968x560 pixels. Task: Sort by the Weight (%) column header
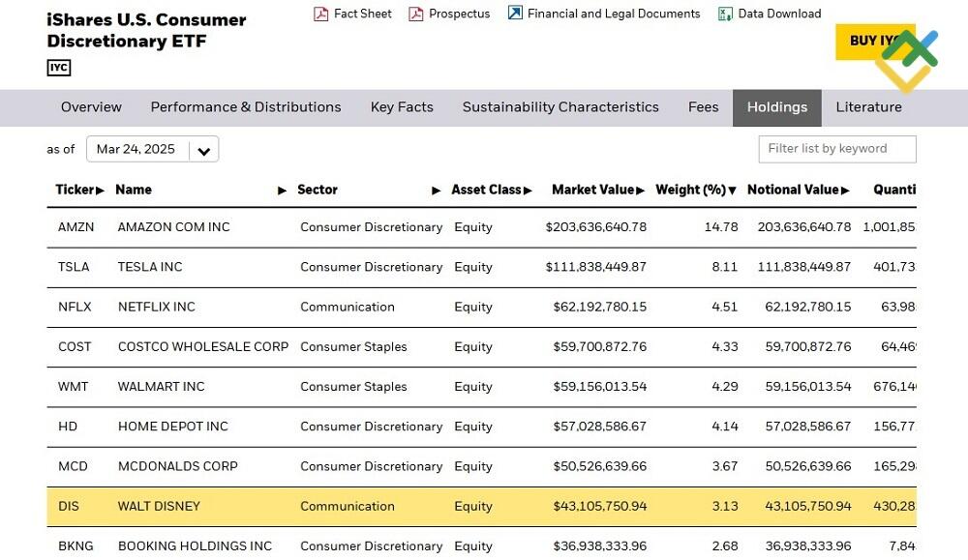[x=696, y=190]
